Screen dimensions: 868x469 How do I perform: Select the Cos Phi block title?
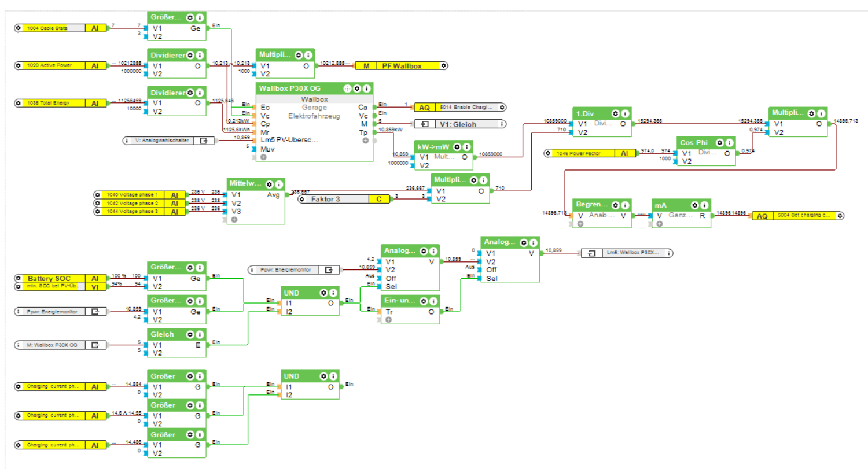694,143
